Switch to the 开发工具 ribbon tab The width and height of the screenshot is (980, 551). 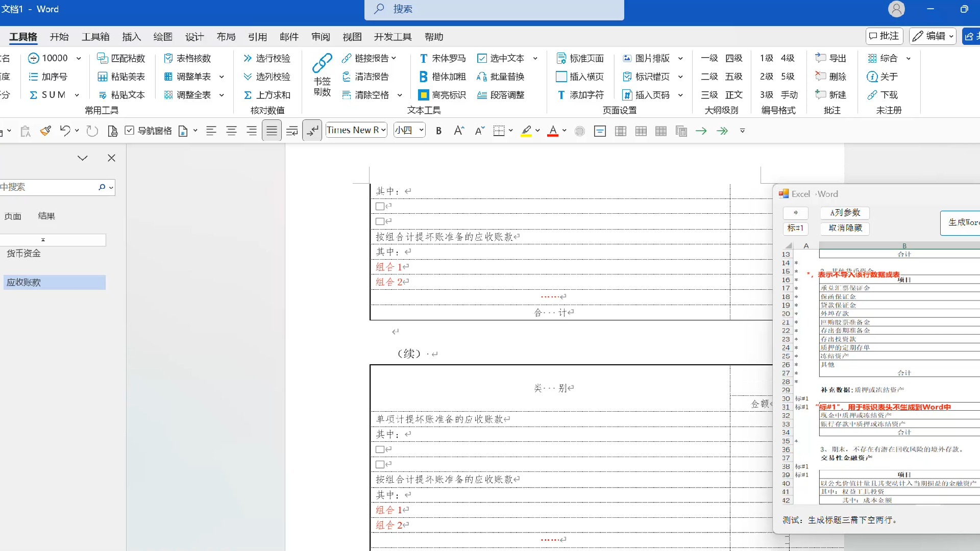393,37
